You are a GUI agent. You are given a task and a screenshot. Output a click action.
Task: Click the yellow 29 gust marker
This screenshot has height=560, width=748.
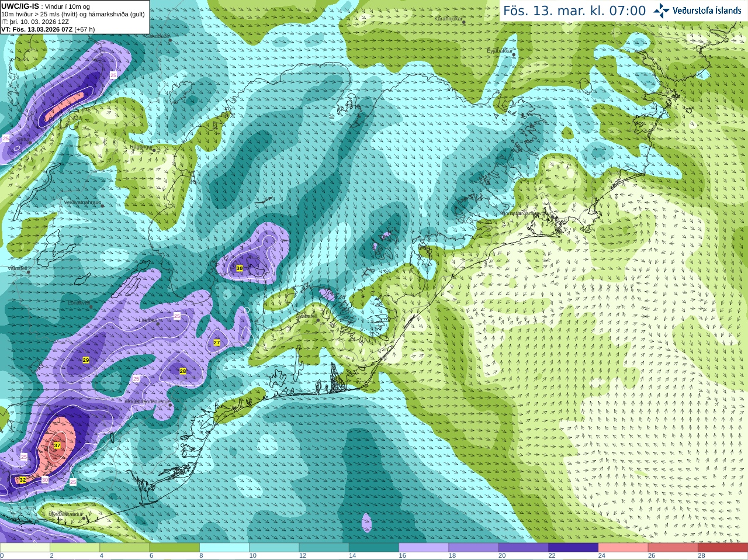tap(86, 360)
